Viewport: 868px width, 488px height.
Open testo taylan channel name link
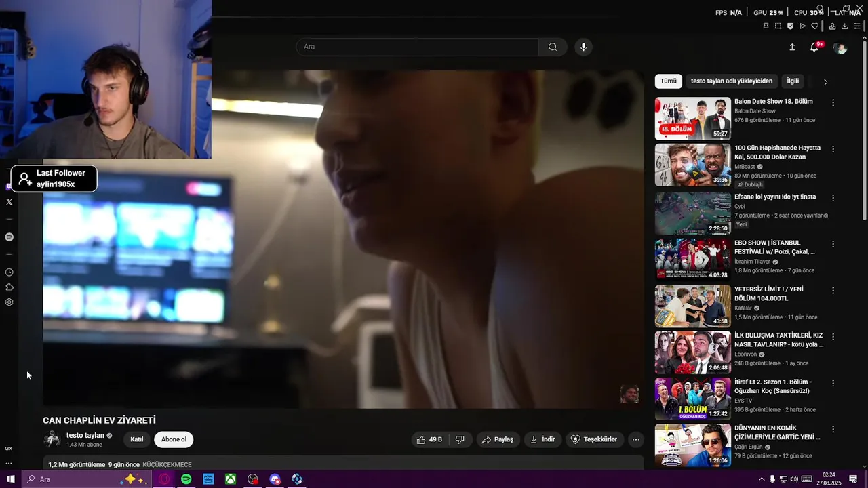click(x=85, y=436)
